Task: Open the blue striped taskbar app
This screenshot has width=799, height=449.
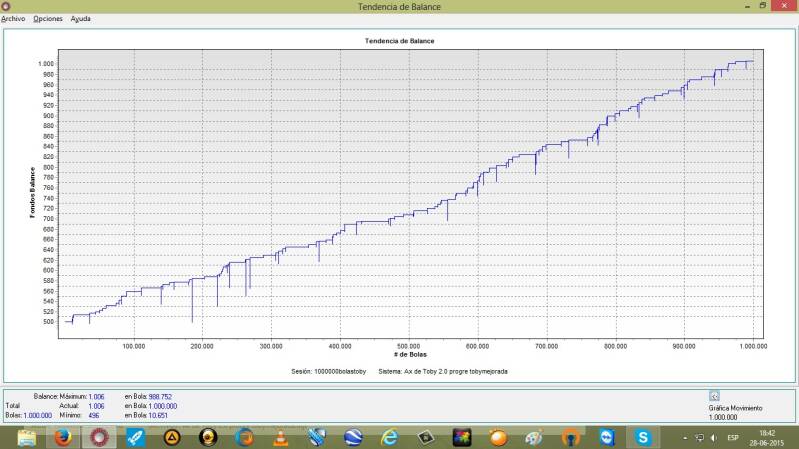Action: (x=316, y=437)
